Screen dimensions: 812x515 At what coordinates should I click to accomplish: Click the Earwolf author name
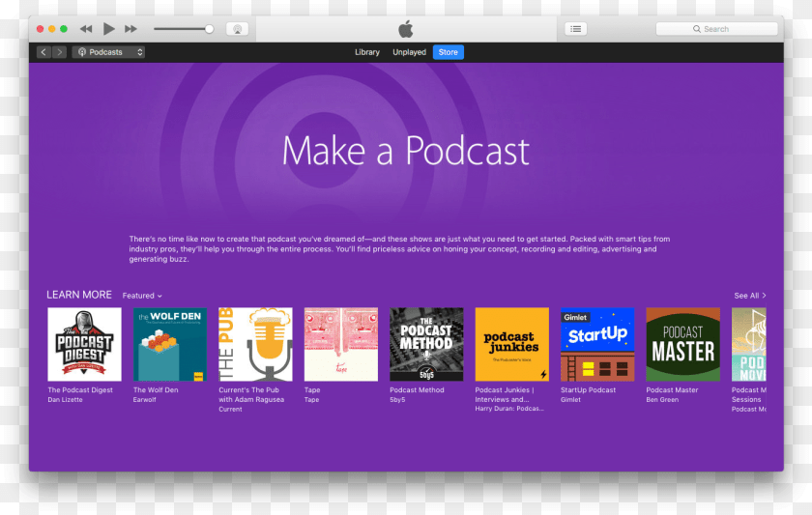tap(144, 400)
